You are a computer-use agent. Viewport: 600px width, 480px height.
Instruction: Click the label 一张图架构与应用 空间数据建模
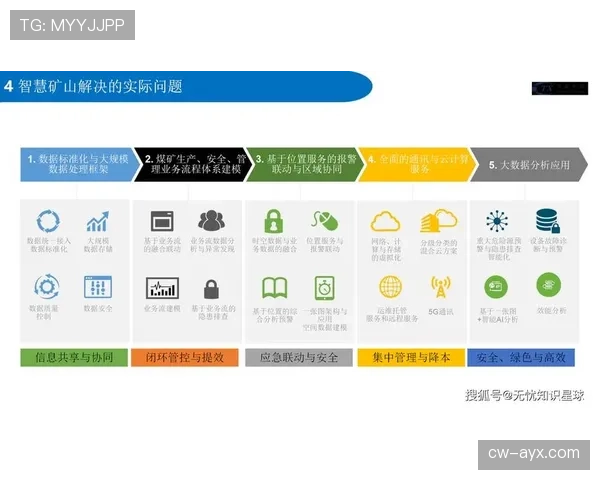click(324, 319)
